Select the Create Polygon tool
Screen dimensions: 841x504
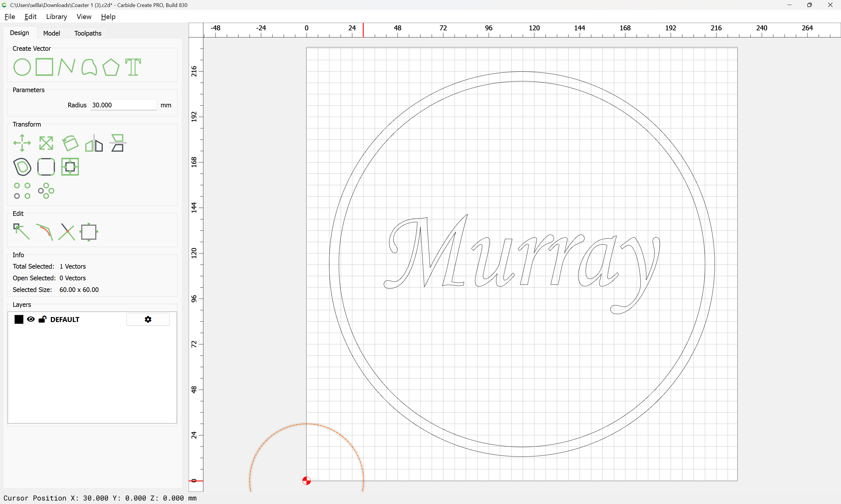(111, 67)
